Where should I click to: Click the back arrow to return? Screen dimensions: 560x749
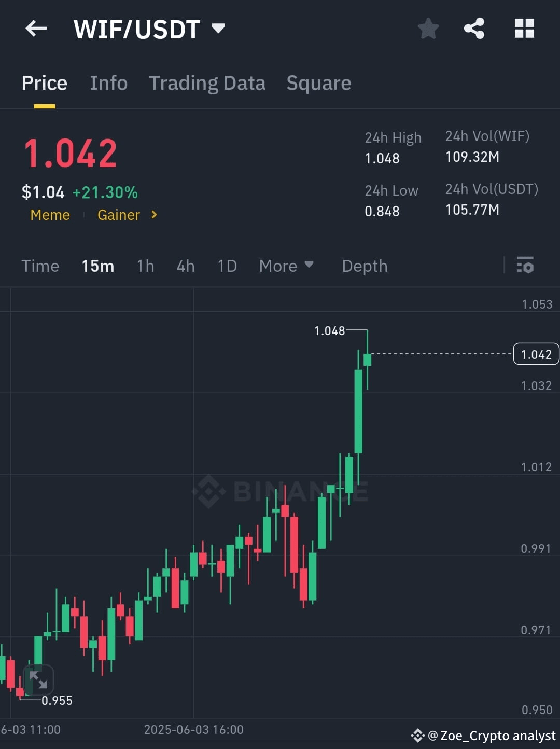pyautogui.click(x=36, y=29)
